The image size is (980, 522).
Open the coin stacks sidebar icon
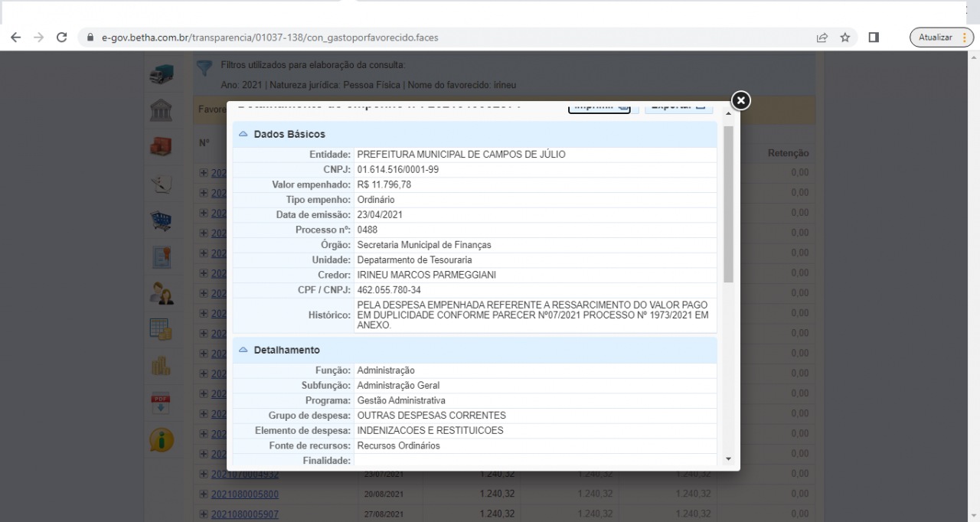161,366
